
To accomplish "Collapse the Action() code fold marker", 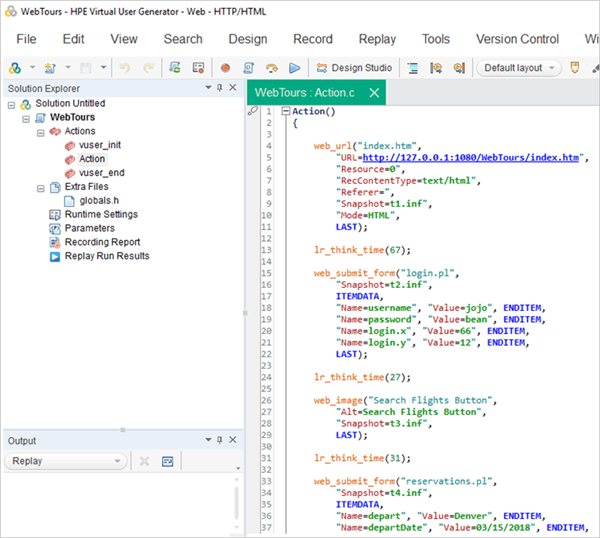I will (x=285, y=111).
